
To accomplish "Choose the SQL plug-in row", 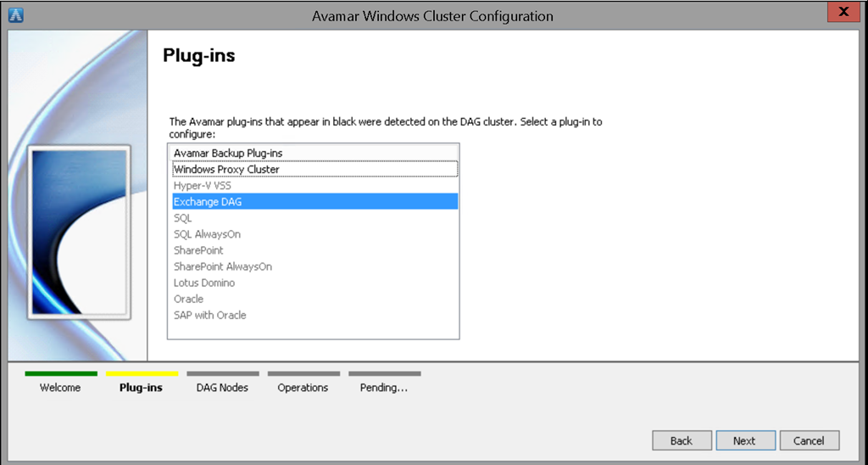I will [315, 218].
